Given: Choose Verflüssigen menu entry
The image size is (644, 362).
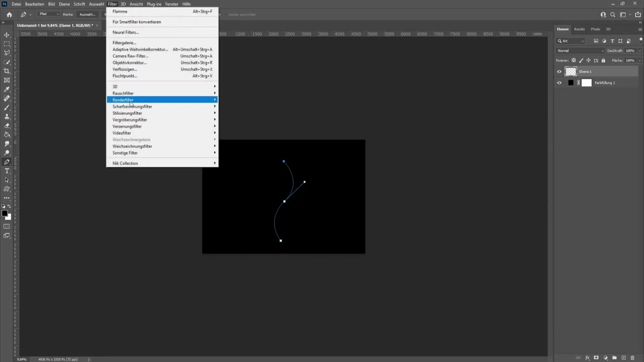Looking at the screenshot, I should (x=162, y=69).
